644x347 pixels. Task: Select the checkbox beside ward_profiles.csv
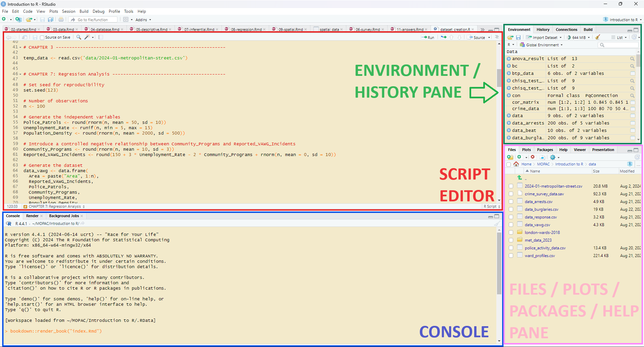pyautogui.click(x=511, y=255)
